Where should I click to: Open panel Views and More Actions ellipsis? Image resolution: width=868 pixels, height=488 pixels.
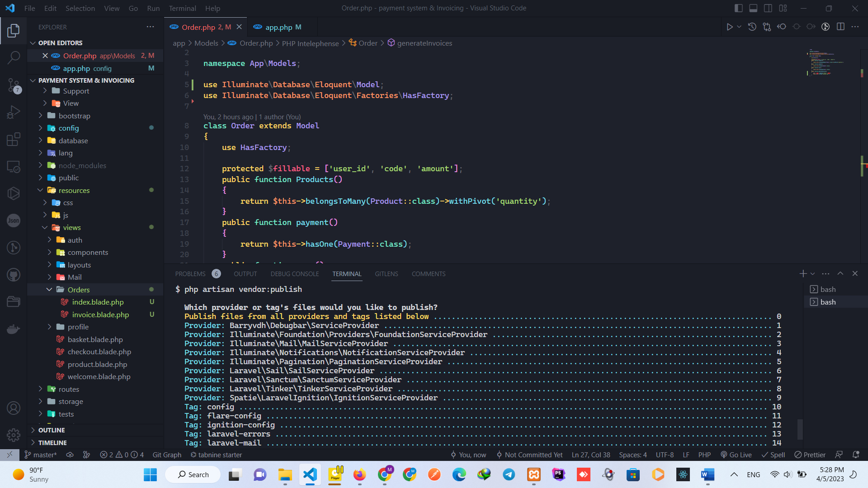tap(826, 274)
